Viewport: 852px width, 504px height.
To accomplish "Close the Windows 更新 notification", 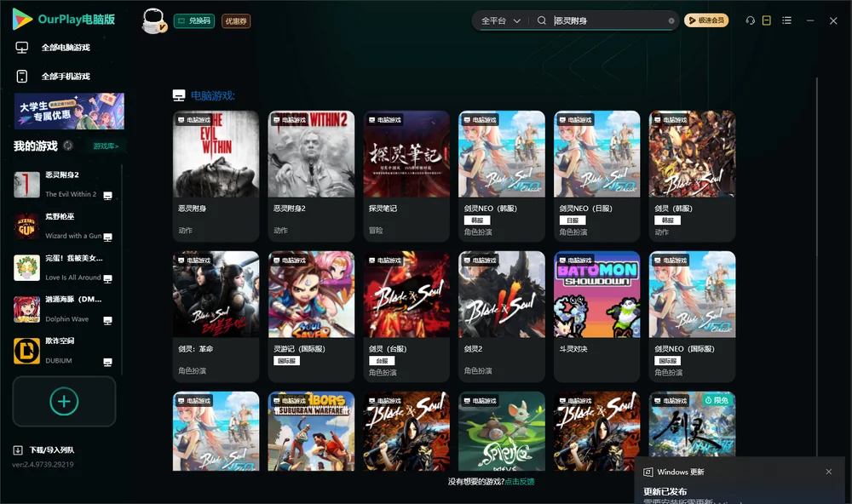I will click(x=829, y=472).
